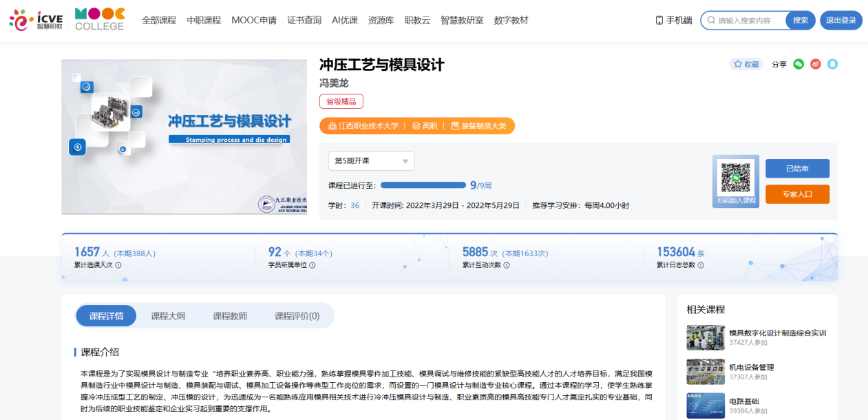Image resolution: width=868 pixels, height=420 pixels.
Task: Click info icon beside 累计选课人次
Action: point(118,265)
